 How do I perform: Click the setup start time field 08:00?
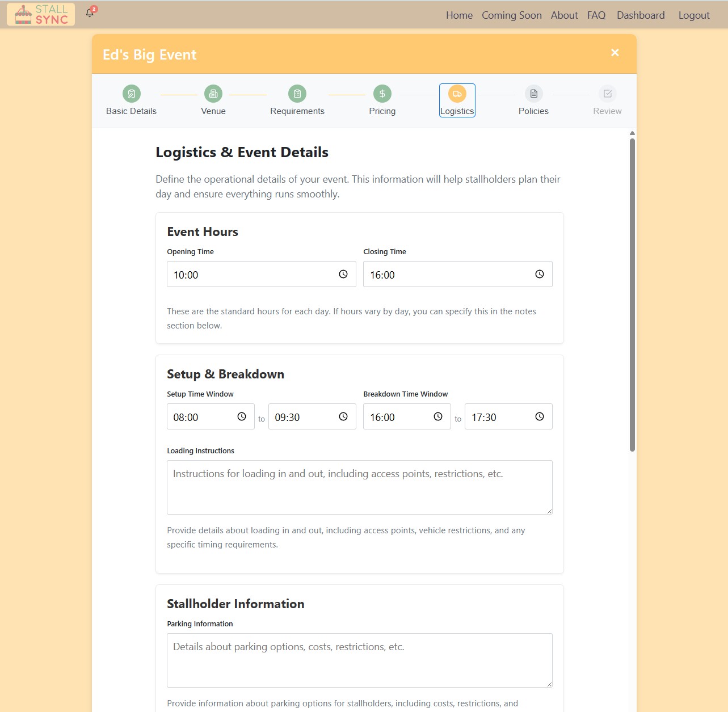(211, 416)
